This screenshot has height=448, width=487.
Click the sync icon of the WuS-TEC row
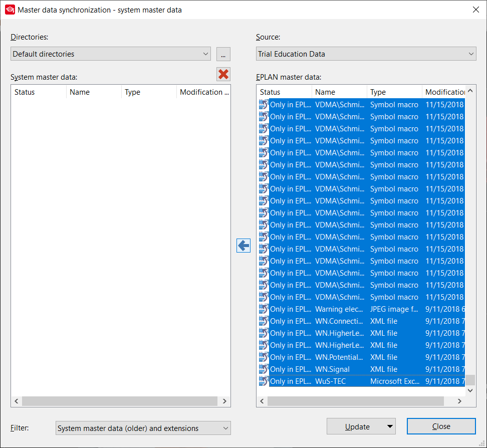[x=264, y=381]
